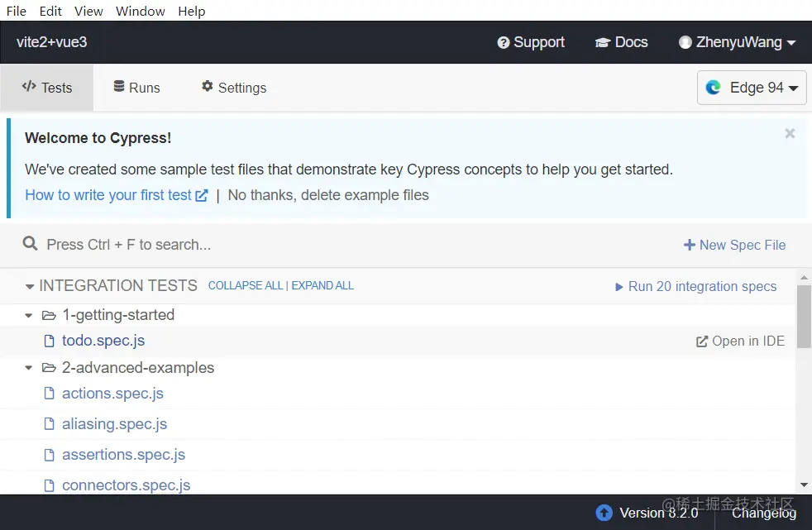Viewport: 812px width, 530px height.
Task: Click the blue update arrow icon
Action: [x=604, y=513]
